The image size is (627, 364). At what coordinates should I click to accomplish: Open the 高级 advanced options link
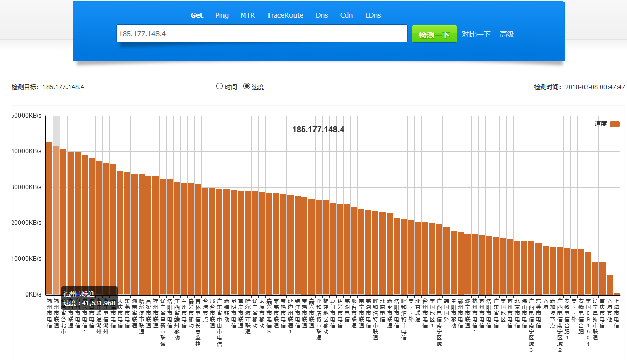[x=507, y=34]
